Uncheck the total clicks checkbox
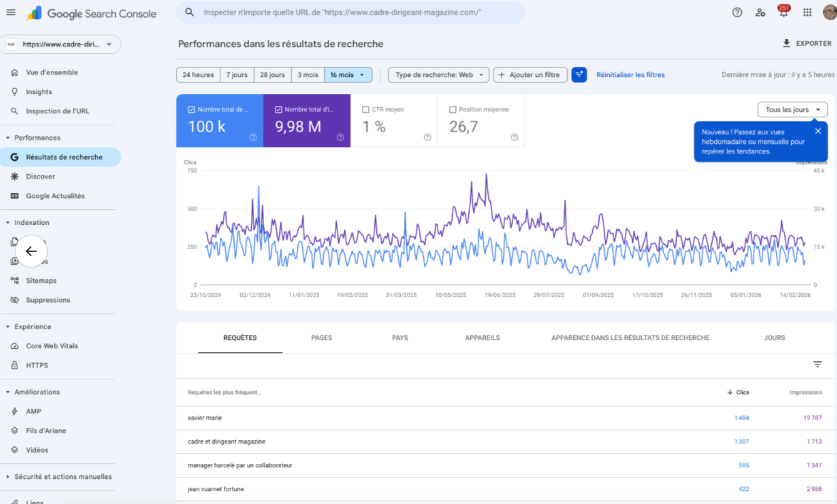837x504 pixels. coord(192,110)
